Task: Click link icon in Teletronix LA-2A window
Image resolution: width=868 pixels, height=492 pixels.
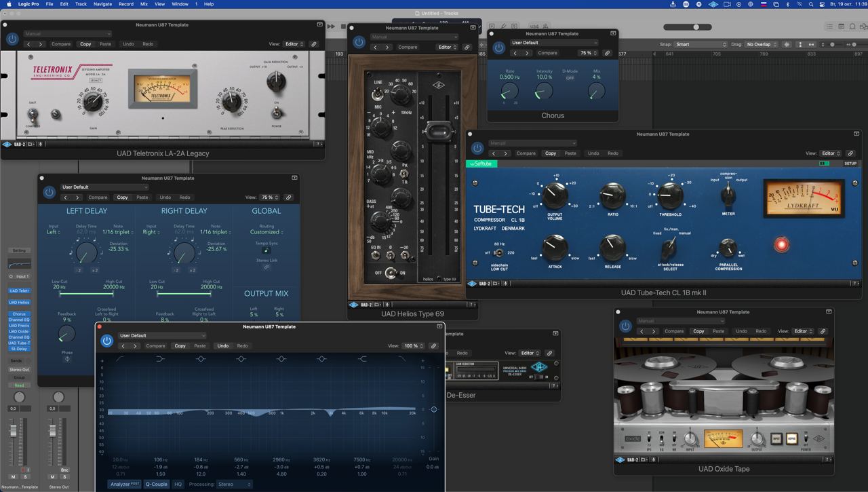Action: pyautogui.click(x=313, y=44)
